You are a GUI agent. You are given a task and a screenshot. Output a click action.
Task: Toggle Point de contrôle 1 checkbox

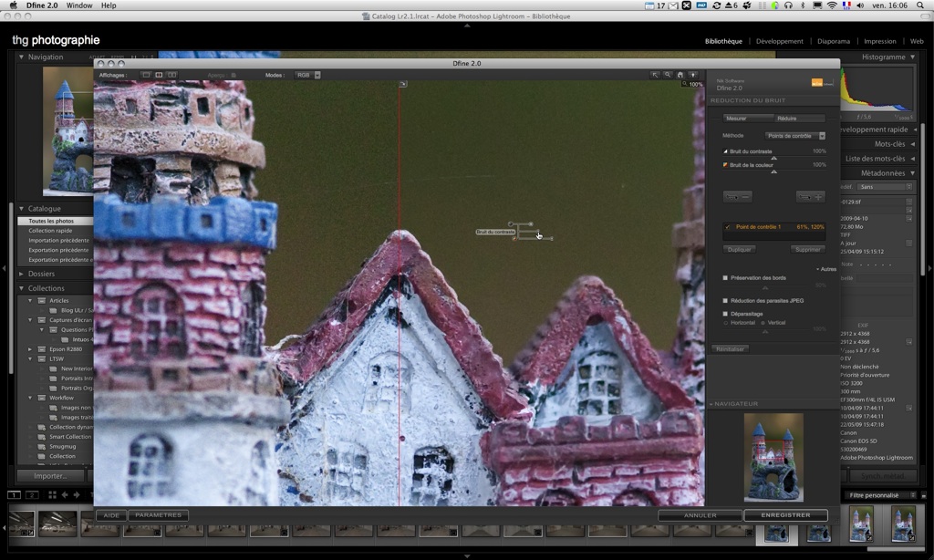coord(727,227)
